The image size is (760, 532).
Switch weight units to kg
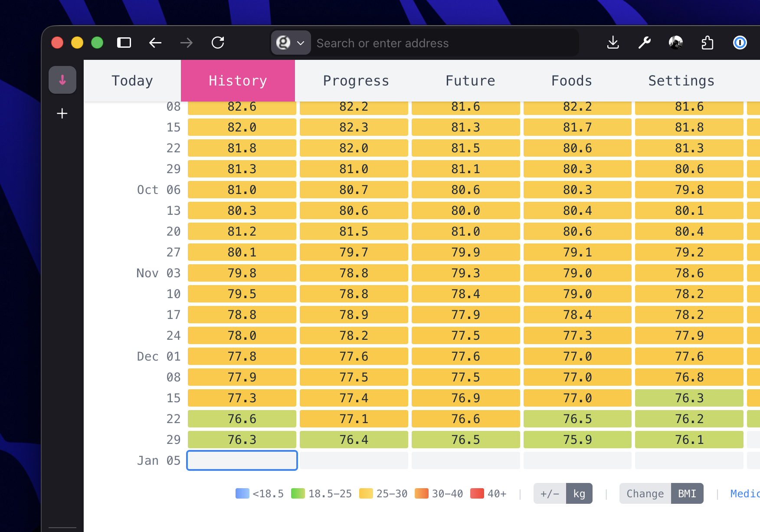point(580,493)
